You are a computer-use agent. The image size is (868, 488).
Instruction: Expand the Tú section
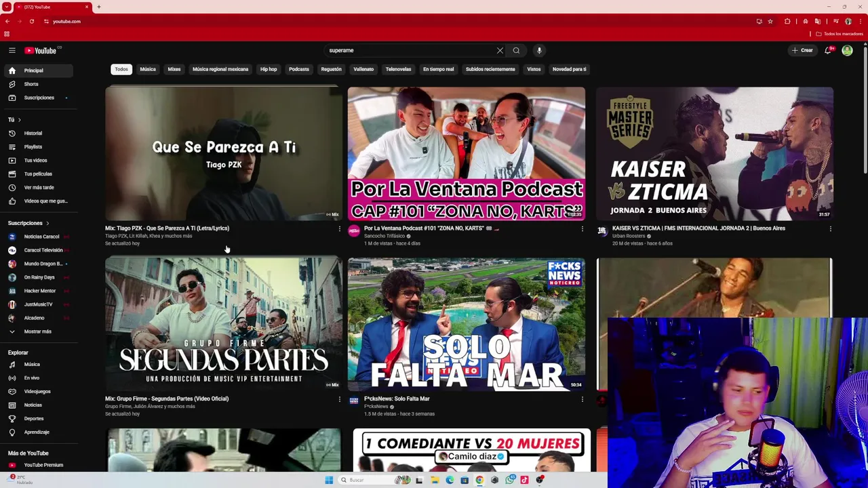click(x=15, y=119)
